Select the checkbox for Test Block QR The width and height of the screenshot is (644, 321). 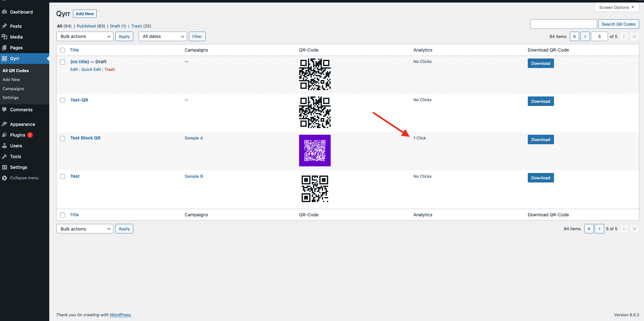click(x=63, y=139)
